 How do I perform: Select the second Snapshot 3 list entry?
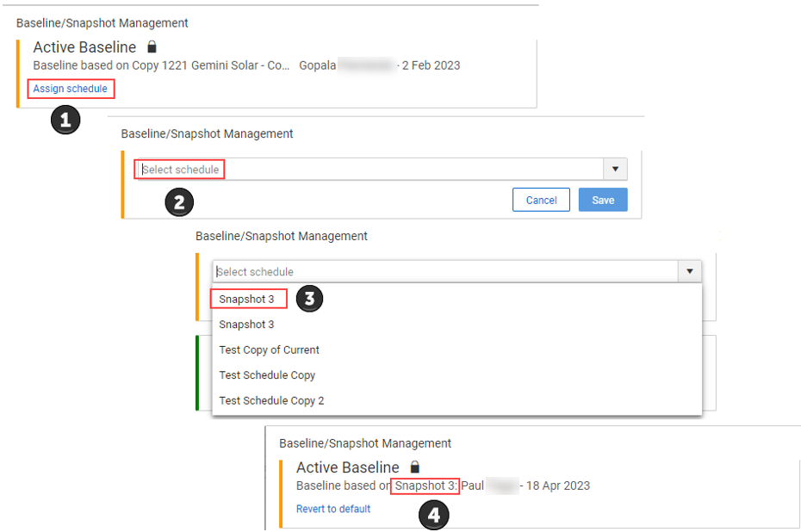click(247, 325)
